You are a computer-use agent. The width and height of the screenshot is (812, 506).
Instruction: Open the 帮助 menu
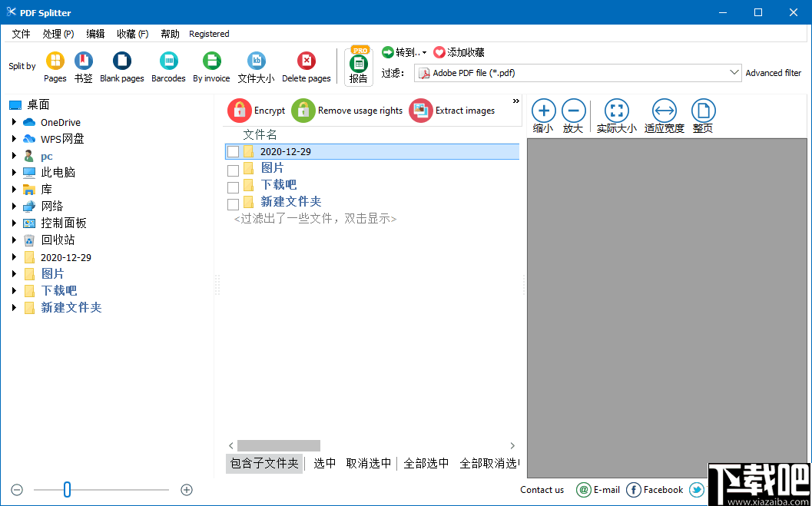click(x=170, y=34)
